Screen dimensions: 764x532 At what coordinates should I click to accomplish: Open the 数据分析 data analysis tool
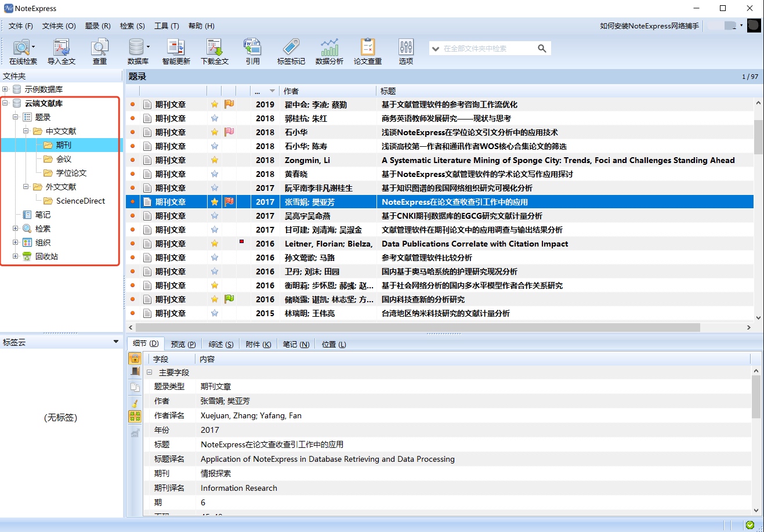click(x=329, y=52)
